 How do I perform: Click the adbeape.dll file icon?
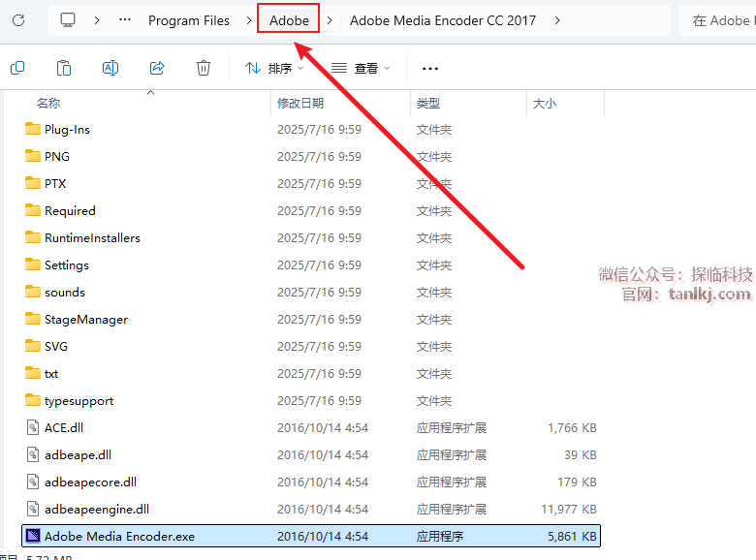(x=33, y=454)
